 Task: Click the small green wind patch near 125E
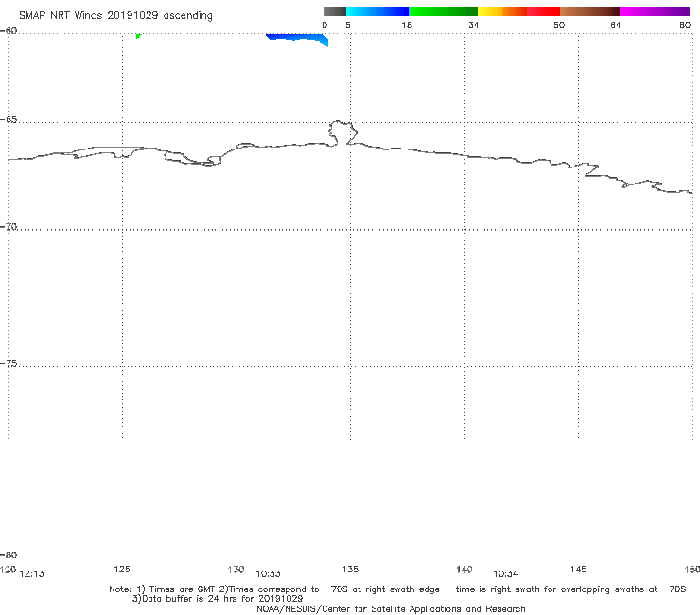(x=138, y=36)
